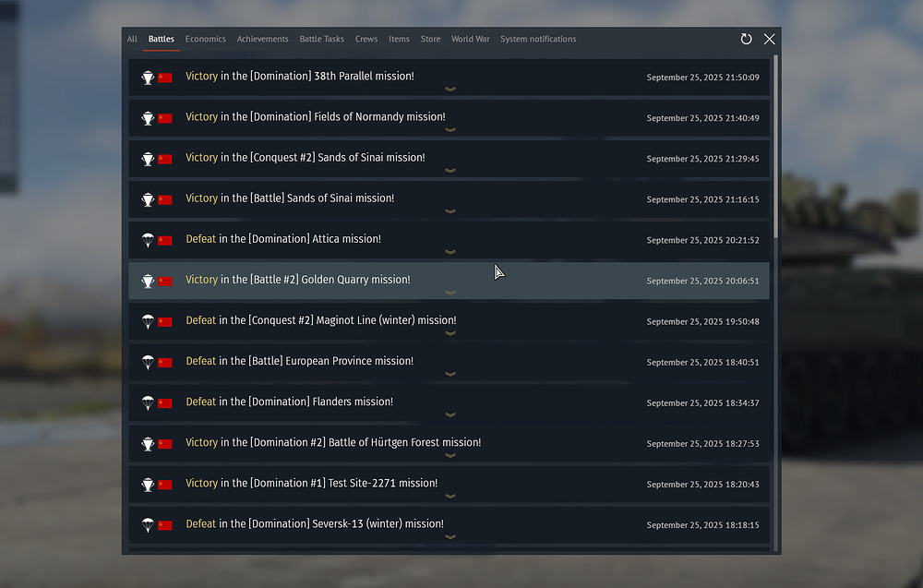The height and width of the screenshot is (588, 923).
Task: Click parachute icon on Flanders defeat row
Action: (x=148, y=402)
